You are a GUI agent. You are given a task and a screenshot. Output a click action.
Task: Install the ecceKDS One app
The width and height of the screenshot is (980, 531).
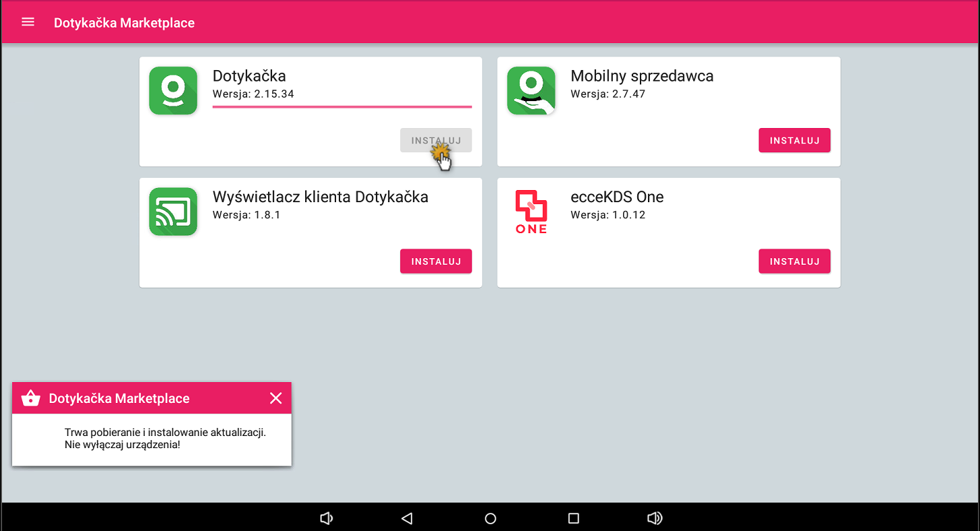pos(794,261)
